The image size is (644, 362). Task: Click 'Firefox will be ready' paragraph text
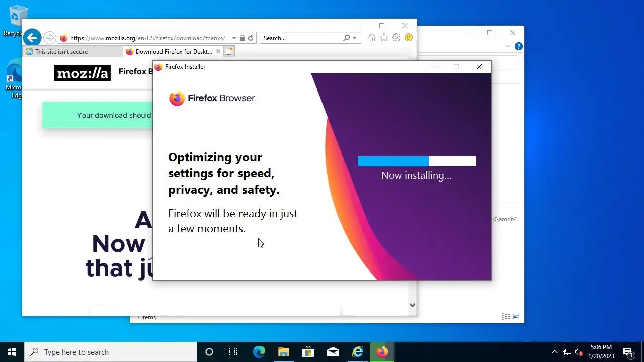pyautogui.click(x=232, y=221)
